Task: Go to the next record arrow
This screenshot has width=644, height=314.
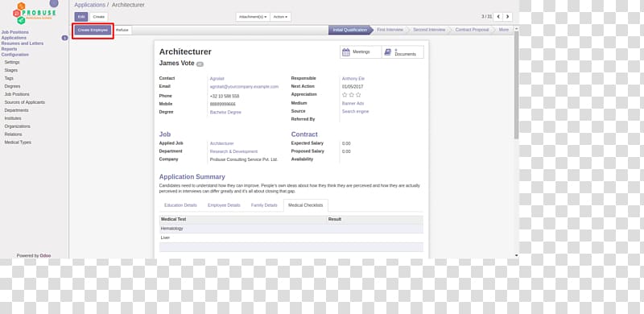Action: coord(508,17)
